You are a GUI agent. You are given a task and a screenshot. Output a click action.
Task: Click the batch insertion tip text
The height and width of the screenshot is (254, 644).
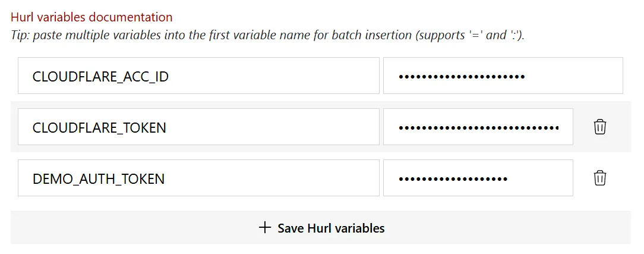268,35
